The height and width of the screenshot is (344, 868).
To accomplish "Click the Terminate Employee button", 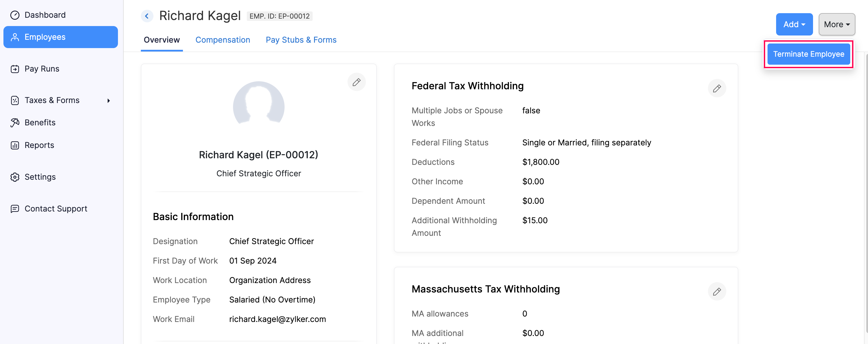I will pos(809,54).
